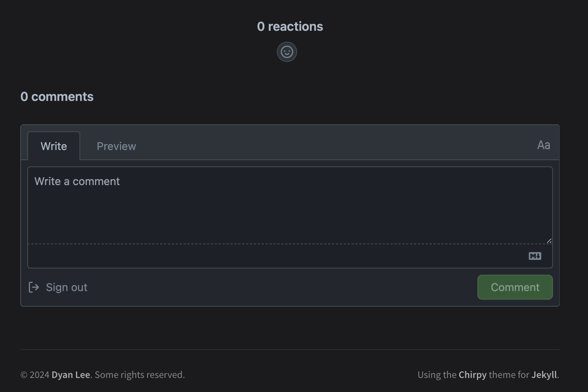Submit with the green Comment button
This screenshot has height=392, width=588.
tap(515, 287)
